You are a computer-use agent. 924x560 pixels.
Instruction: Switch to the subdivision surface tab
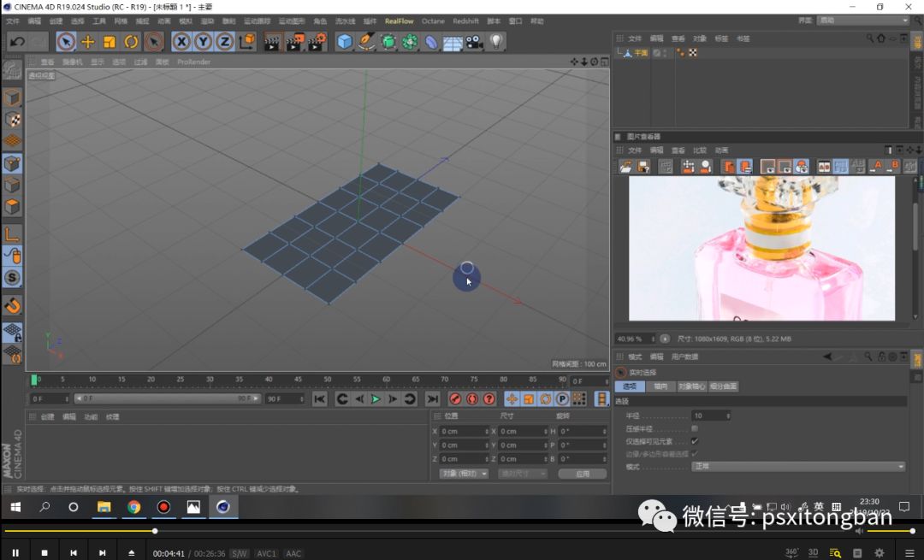(723, 386)
